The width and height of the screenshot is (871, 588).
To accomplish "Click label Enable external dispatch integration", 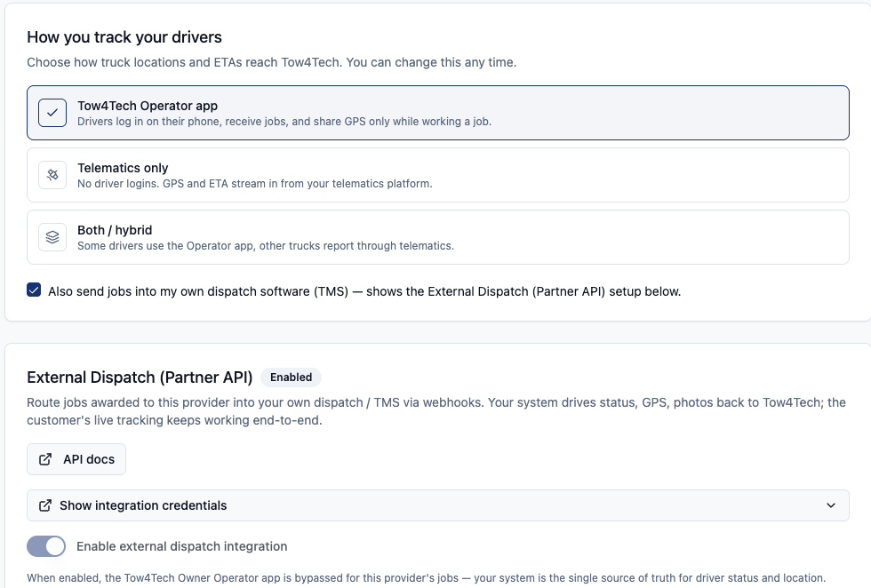I will click(181, 546).
